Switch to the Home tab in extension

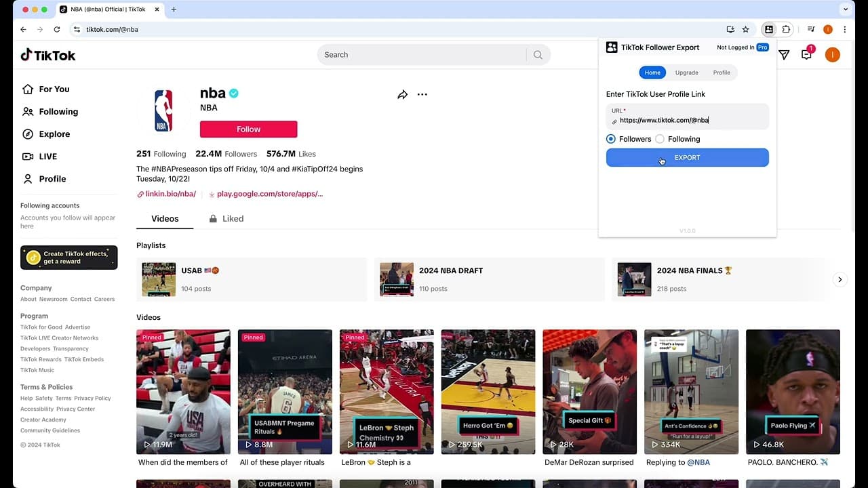pyautogui.click(x=652, y=73)
